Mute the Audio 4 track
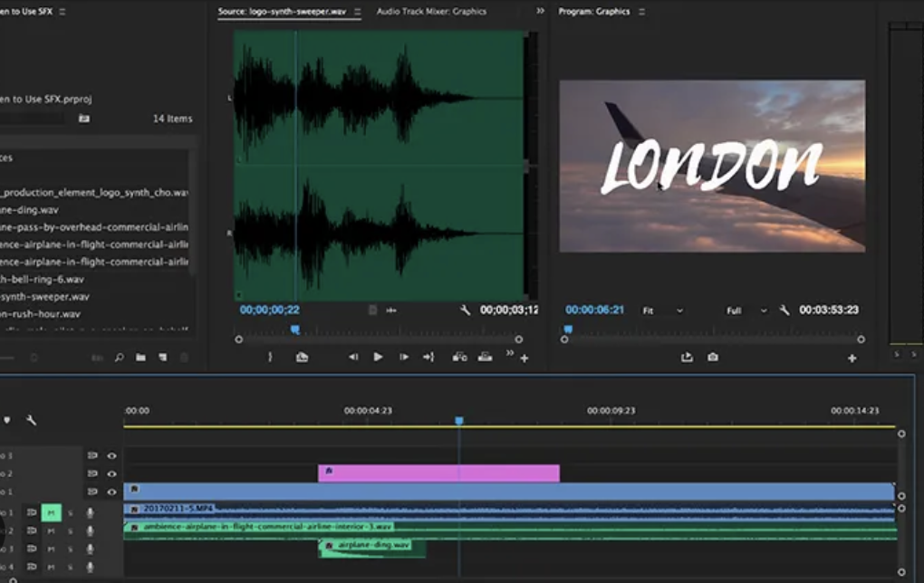Viewport: 924px width, 583px height. [x=52, y=567]
